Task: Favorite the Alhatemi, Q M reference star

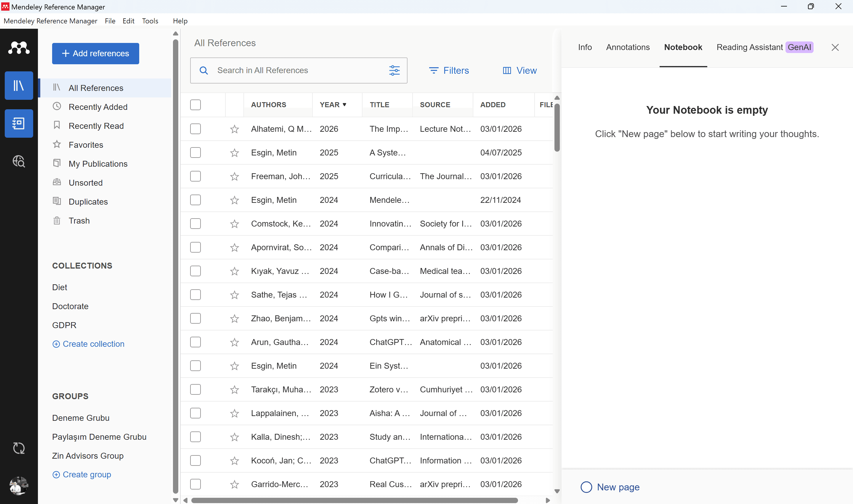Action: pos(234,129)
